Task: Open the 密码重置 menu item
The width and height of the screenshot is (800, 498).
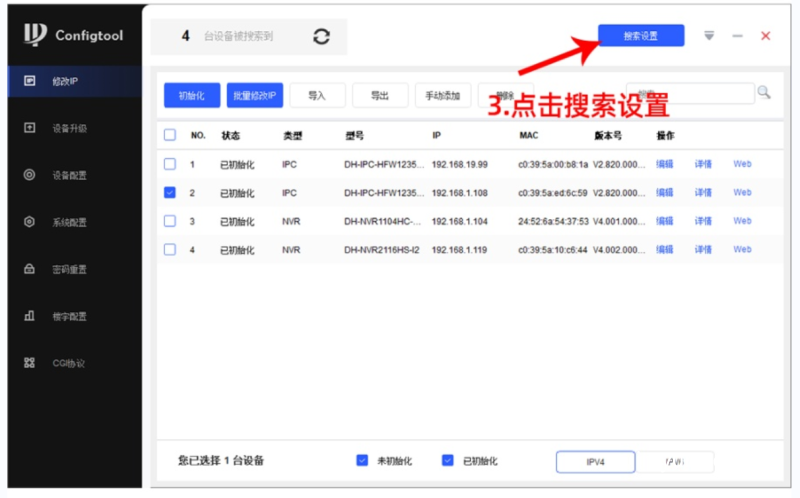Action: (75, 269)
